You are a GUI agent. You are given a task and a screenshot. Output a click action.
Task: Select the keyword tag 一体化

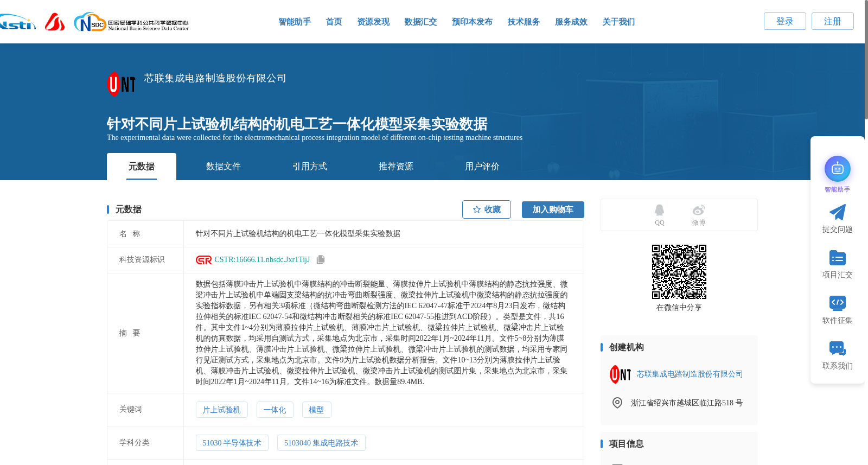(x=275, y=410)
